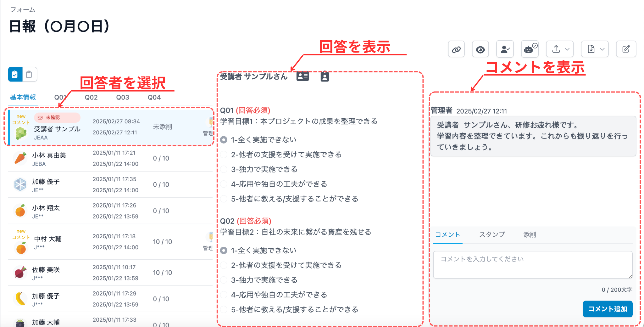Select the checklist view icon above the respondent list
The image size is (644, 327).
(x=15, y=75)
